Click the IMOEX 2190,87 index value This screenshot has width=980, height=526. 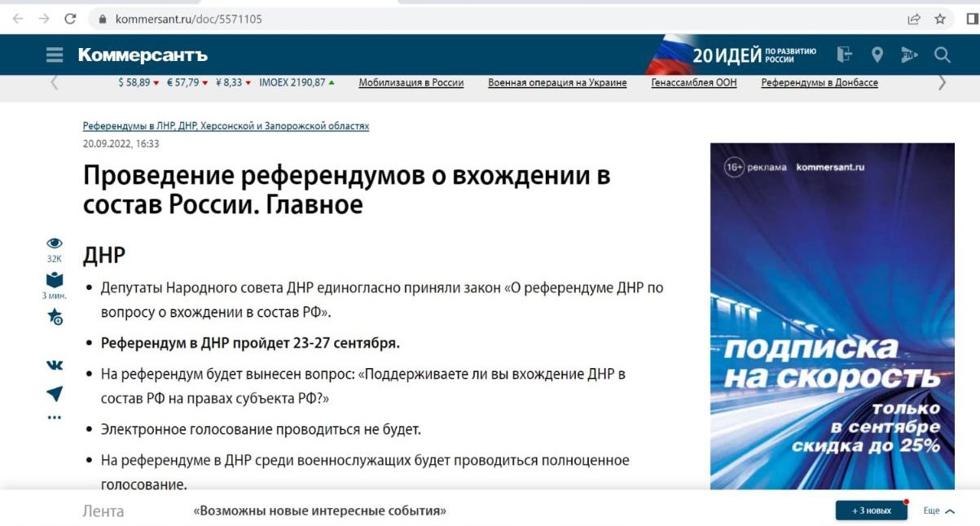(x=297, y=82)
